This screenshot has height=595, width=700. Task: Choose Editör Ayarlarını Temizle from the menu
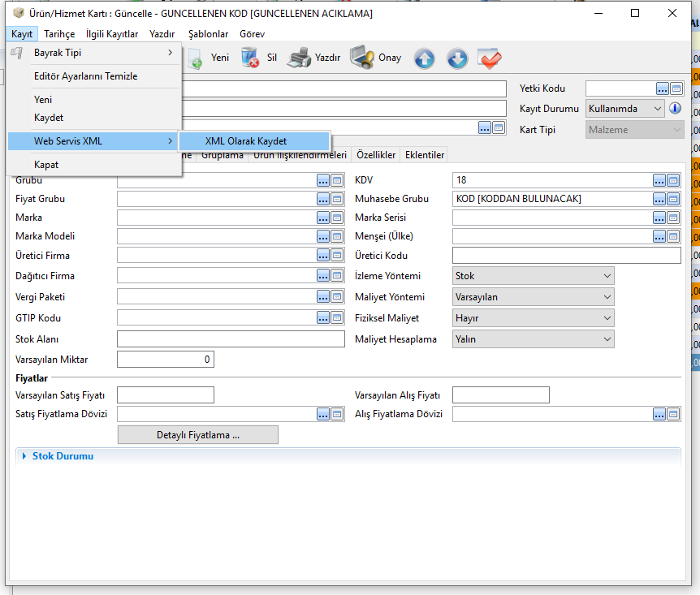tap(85, 76)
